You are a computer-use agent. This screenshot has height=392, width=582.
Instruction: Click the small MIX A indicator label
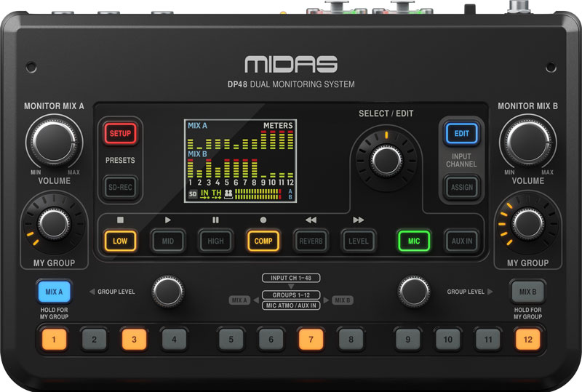tap(239, 300)
